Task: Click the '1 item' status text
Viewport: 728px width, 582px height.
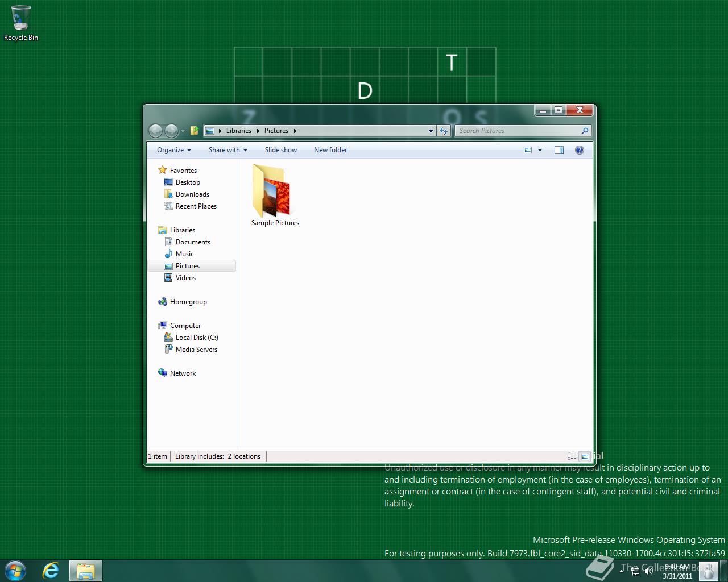Action: 158,456
